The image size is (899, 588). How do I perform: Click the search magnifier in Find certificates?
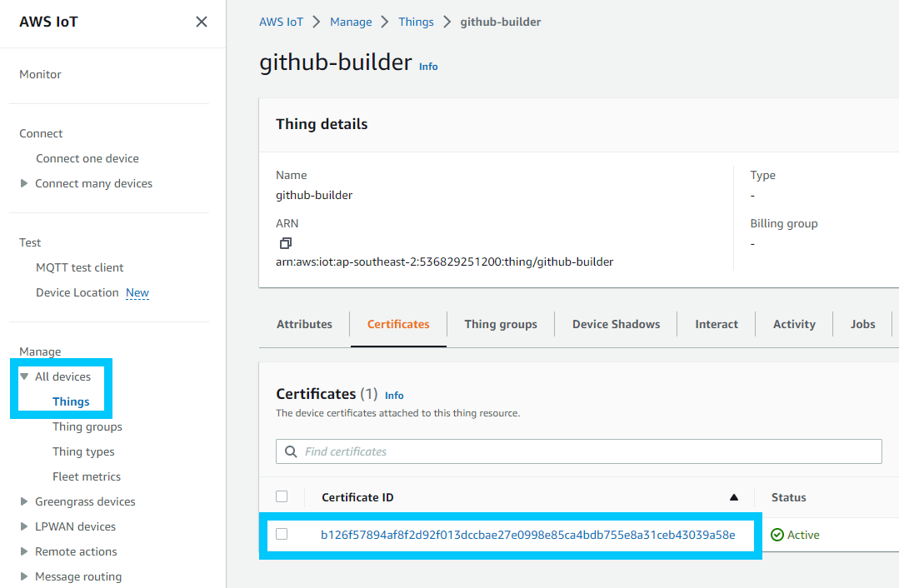pos(291,451)
